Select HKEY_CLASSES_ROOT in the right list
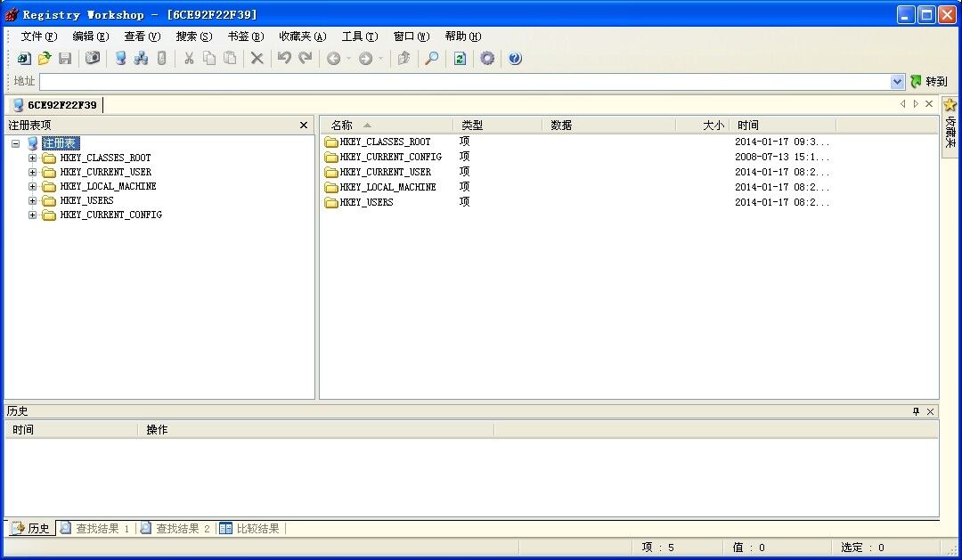Screen dimensions: 962x560 tap(385, 142)
